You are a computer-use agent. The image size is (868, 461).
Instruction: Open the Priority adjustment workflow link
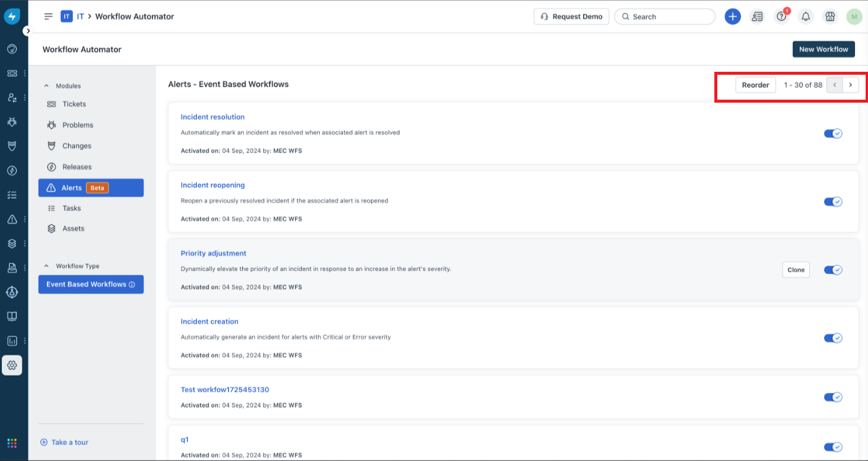click(214, 253)
